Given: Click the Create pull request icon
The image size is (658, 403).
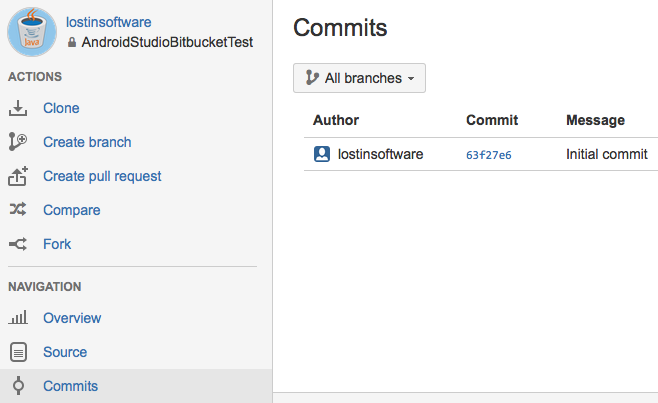Looking at the screenshot, I should 18,176.
